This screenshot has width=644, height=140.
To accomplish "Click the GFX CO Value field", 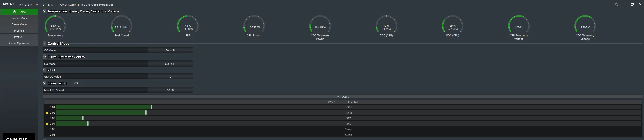I will tap(170, 77).
